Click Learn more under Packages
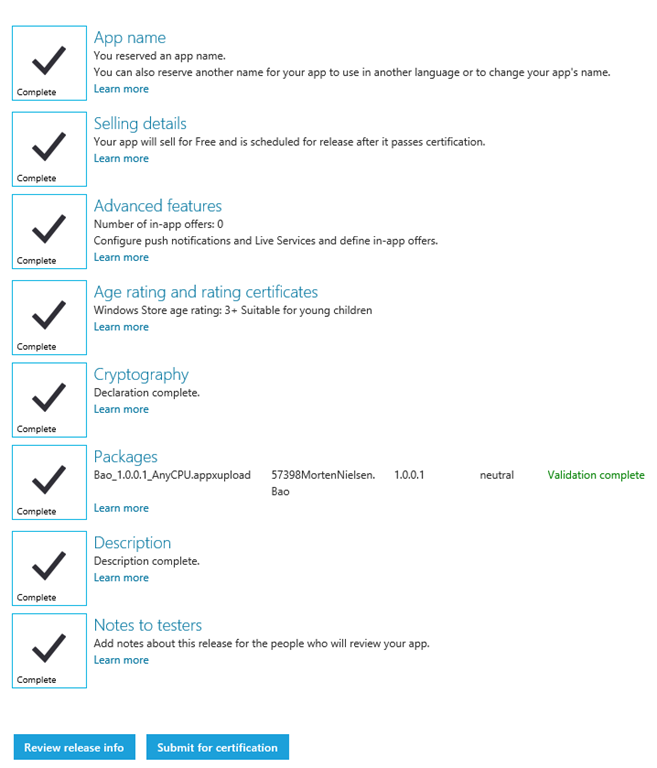 click(x=121, y=508)
